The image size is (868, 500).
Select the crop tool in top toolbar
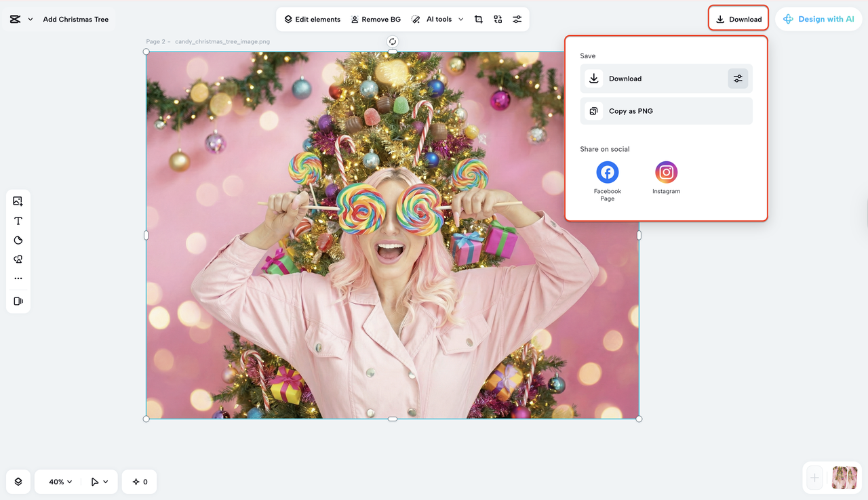[x=479, y=20]
